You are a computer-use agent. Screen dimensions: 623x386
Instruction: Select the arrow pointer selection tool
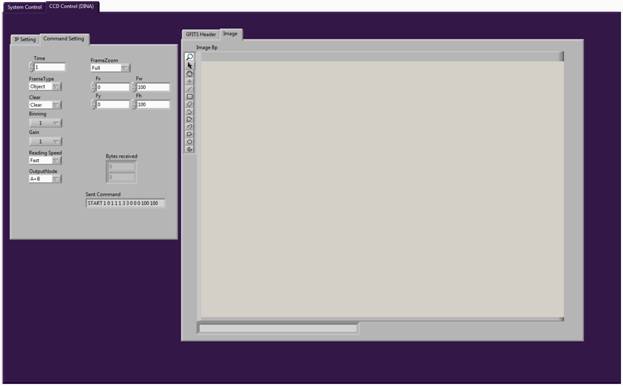pos(190,66)
